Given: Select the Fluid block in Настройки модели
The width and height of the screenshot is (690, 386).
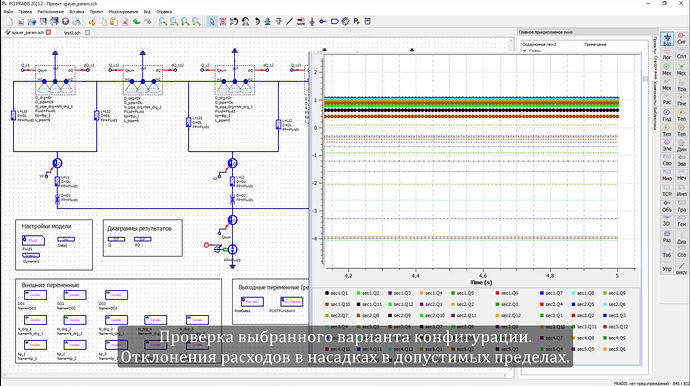Looking at the screenshot, I should (33, 240).
